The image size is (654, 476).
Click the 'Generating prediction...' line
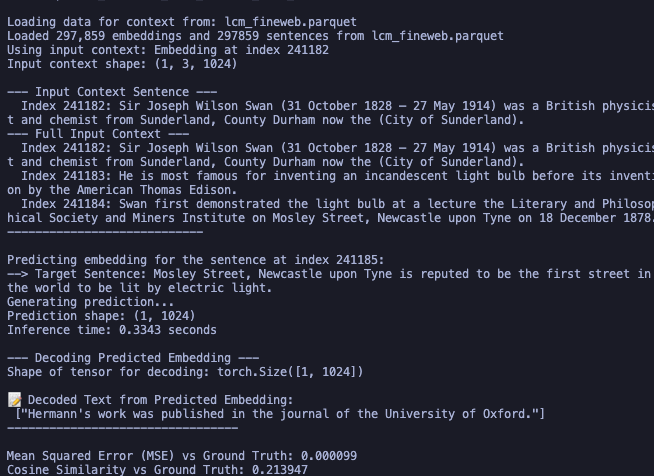[90, 302]
